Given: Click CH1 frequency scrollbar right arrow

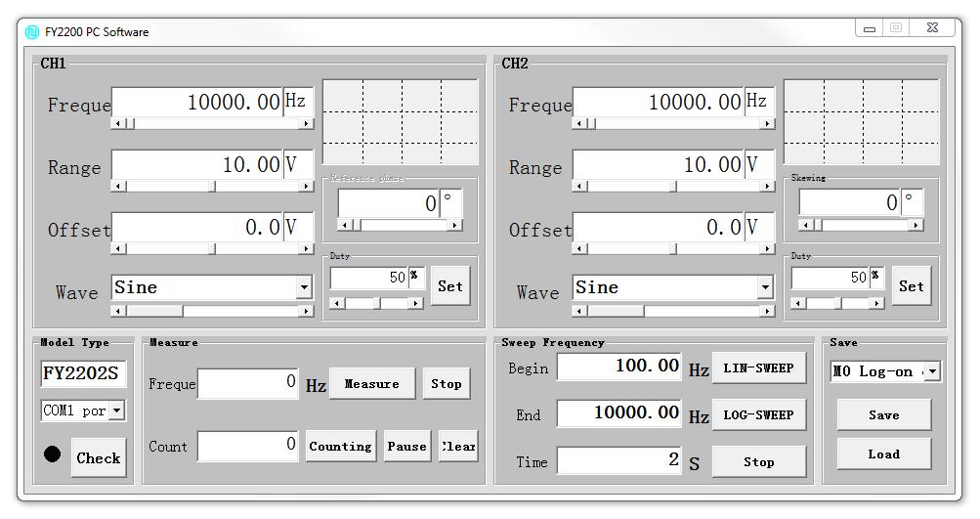Looking at the screenshot, I should (306, 124).
